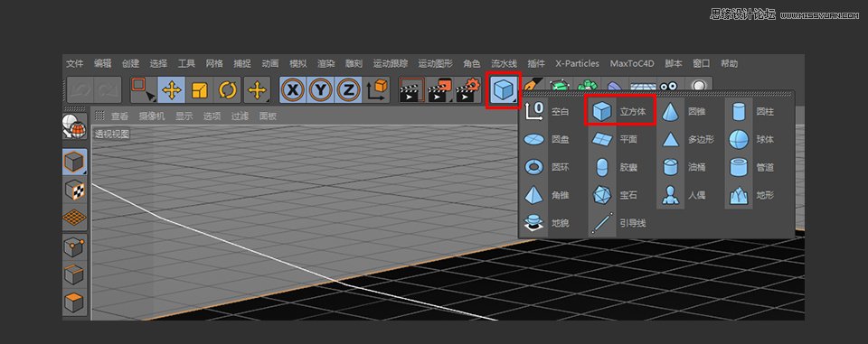Select the Scale tool icon
Image resolution: width=868 pixels, height=344 pixels.
click(199, 89)
